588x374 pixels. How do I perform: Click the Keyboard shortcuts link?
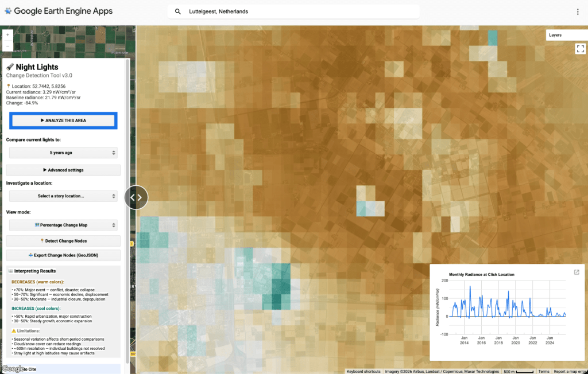363,371
